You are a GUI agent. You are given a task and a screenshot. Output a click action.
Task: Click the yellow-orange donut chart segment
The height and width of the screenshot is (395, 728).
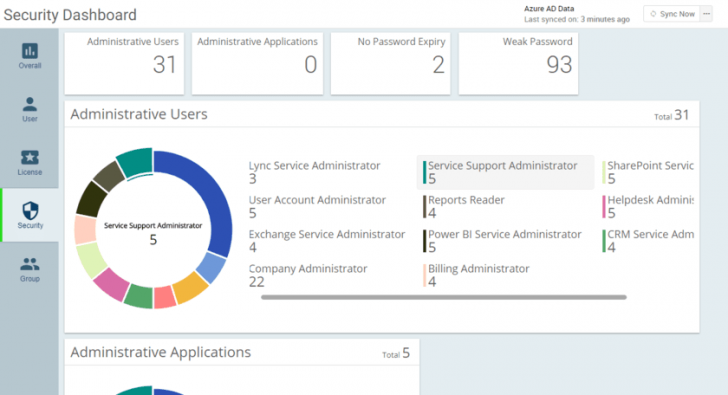pos(190,288)
